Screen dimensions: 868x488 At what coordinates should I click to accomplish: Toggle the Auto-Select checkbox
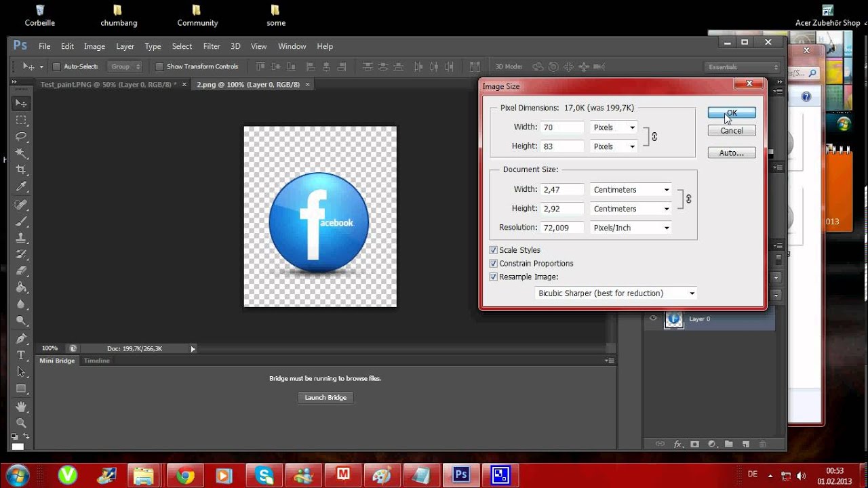57,66
